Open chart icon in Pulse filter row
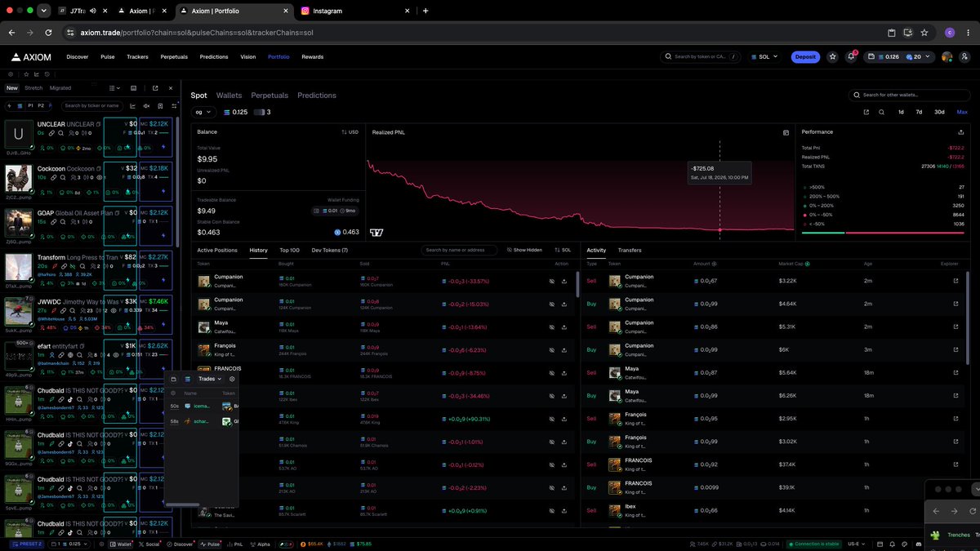 [133, 105]
